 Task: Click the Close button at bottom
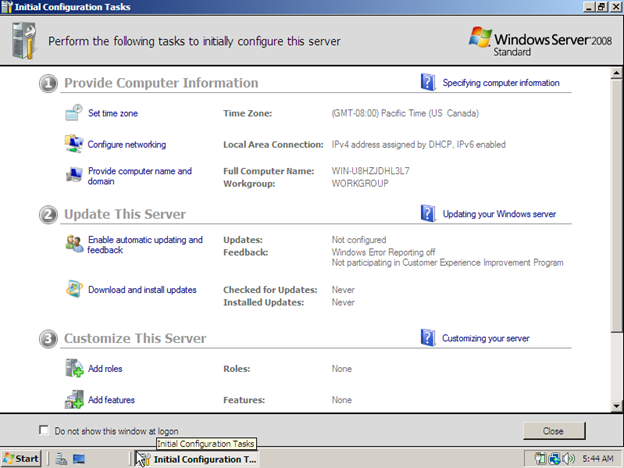(554, 431)
